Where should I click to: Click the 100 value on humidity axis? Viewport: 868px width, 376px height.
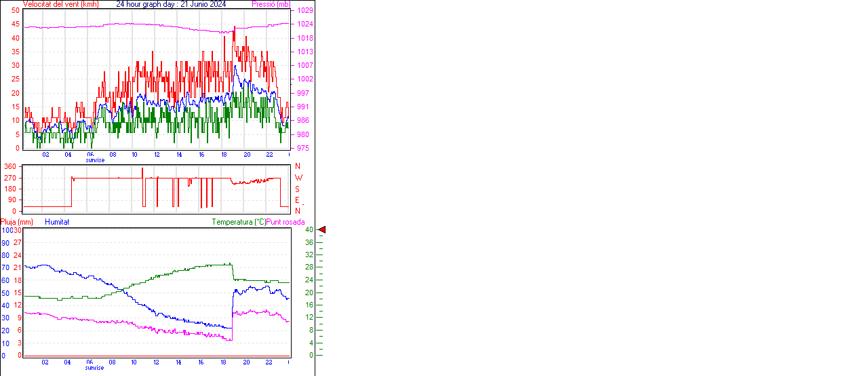tap(6, 231)
